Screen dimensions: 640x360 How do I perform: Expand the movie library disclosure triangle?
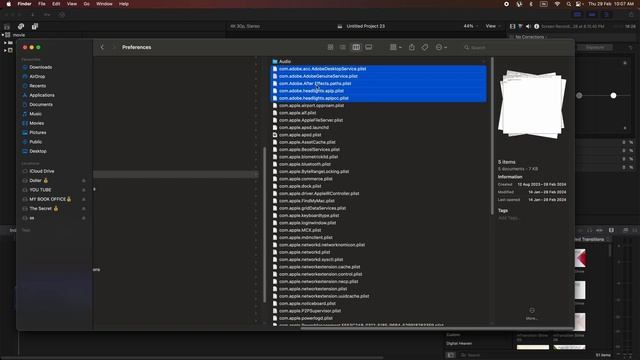tap(3, 35)
